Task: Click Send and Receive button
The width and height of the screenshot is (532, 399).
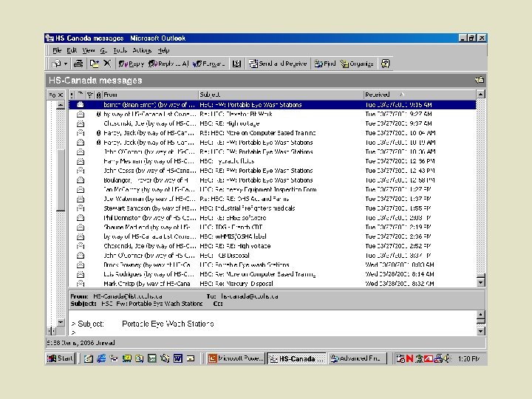Action: click(x=278, y=64)
